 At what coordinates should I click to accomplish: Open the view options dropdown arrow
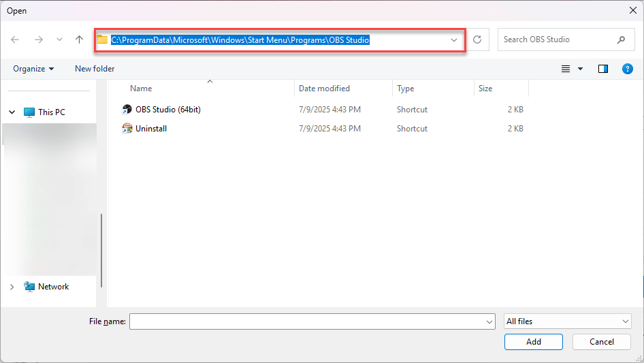[x=580, y=69]
